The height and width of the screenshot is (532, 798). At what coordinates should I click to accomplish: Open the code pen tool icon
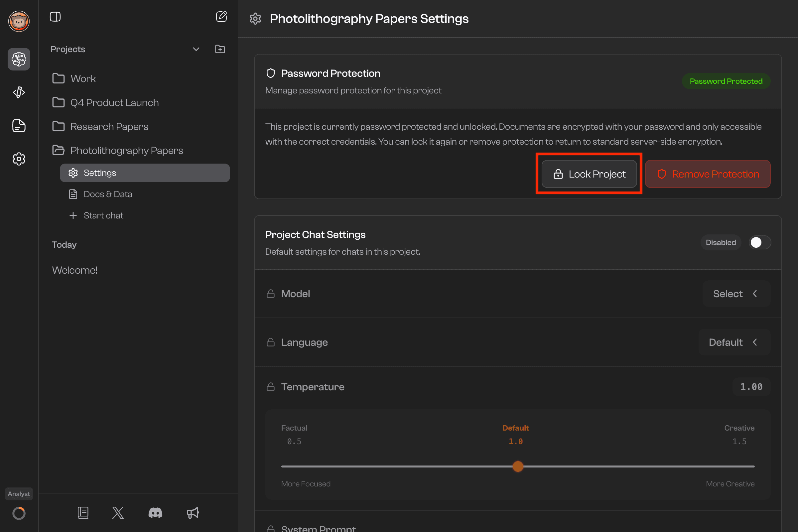19,92
